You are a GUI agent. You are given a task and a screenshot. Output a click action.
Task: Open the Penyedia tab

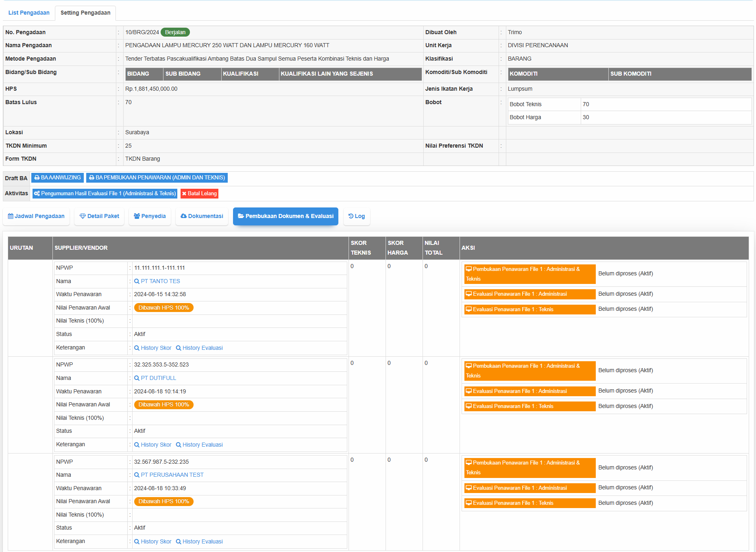[x=150, y=216]
